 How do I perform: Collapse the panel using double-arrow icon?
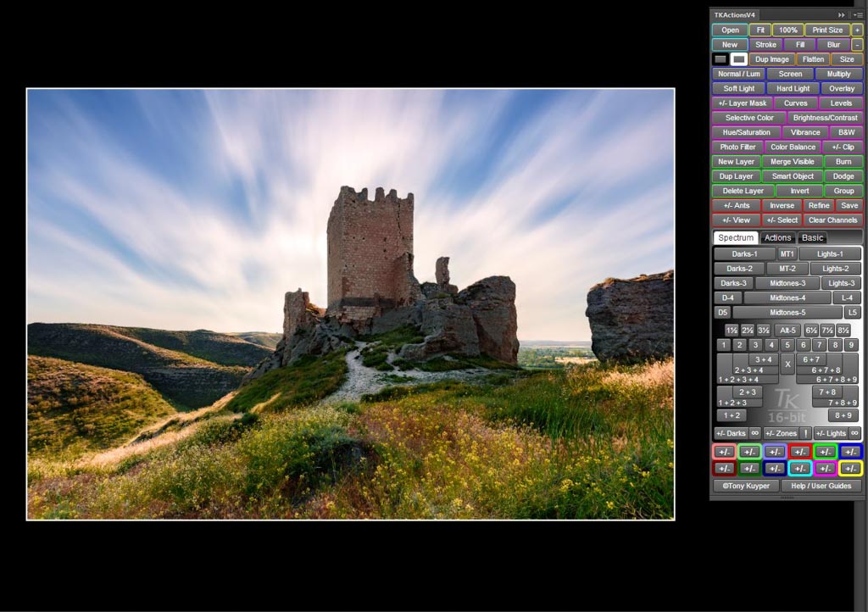[x=842, y=15]
